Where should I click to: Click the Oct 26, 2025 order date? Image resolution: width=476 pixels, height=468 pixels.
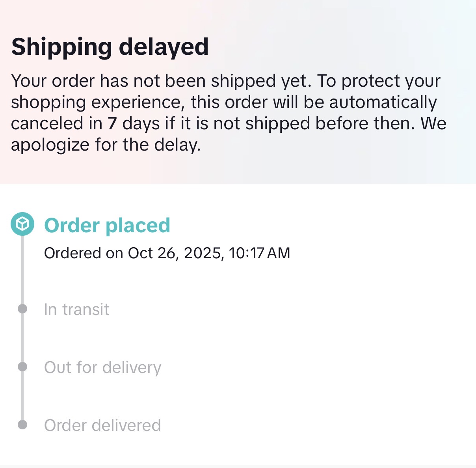(x=174, y=253)
